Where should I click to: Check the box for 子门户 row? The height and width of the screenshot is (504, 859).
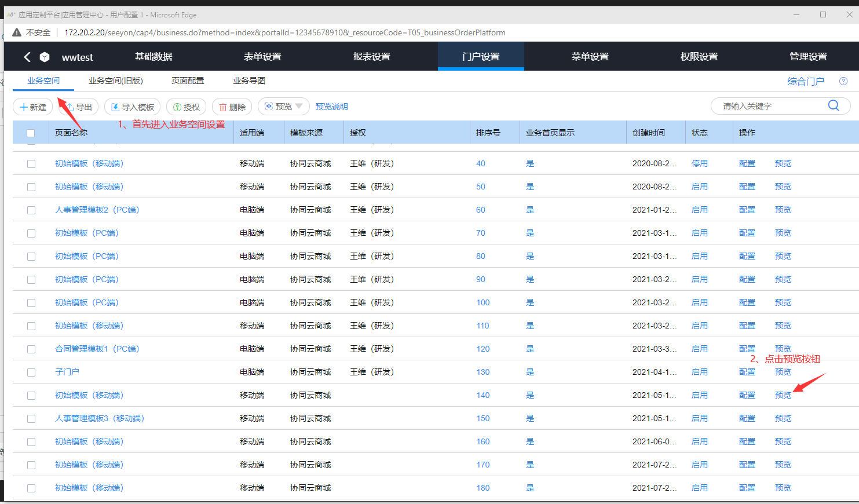pyautogui.click(x=31, y=372)
